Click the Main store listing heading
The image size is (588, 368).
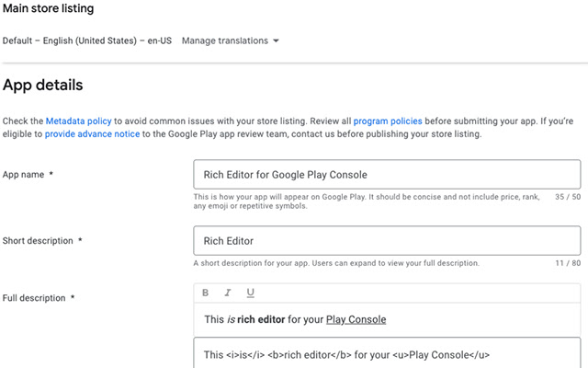[48, 9]
